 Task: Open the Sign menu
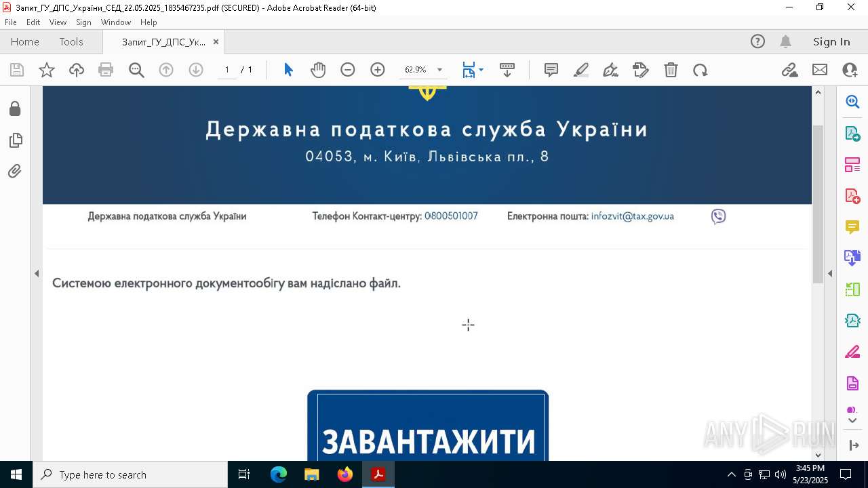(83, 22)
